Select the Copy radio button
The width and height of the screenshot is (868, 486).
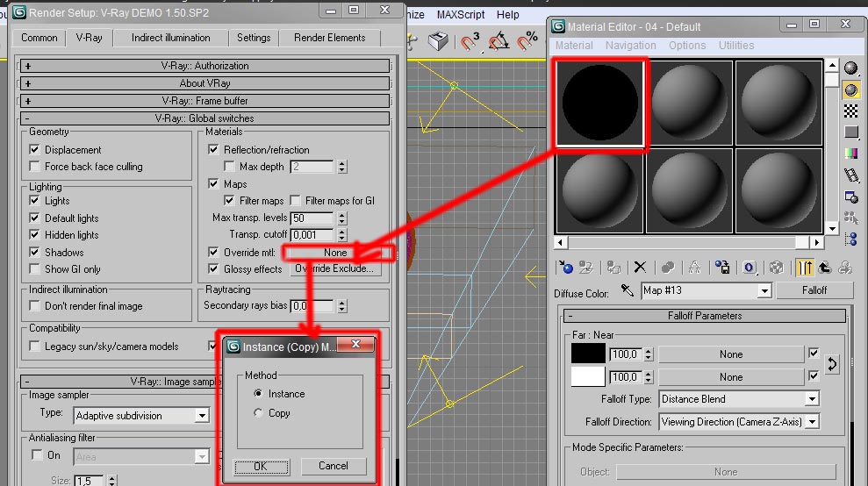tap(257, 413)
